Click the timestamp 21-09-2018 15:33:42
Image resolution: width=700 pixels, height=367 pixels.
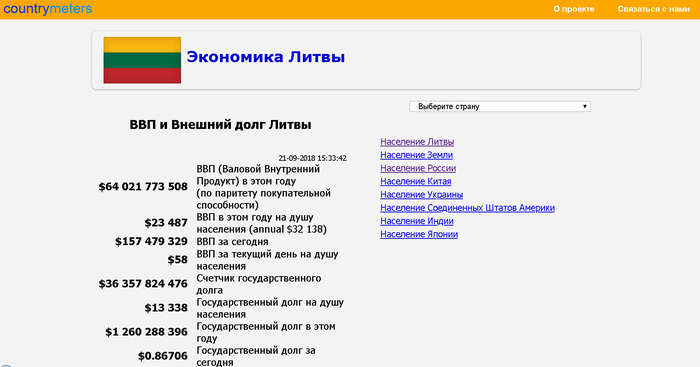(x=312, y=158)
